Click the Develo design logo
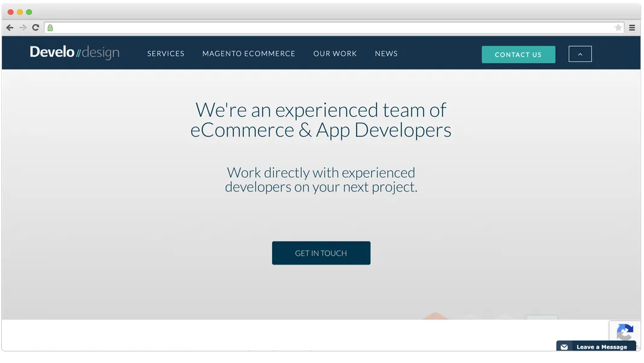The width and height of the screenshot is (644, 363). [x=74, y=52]
